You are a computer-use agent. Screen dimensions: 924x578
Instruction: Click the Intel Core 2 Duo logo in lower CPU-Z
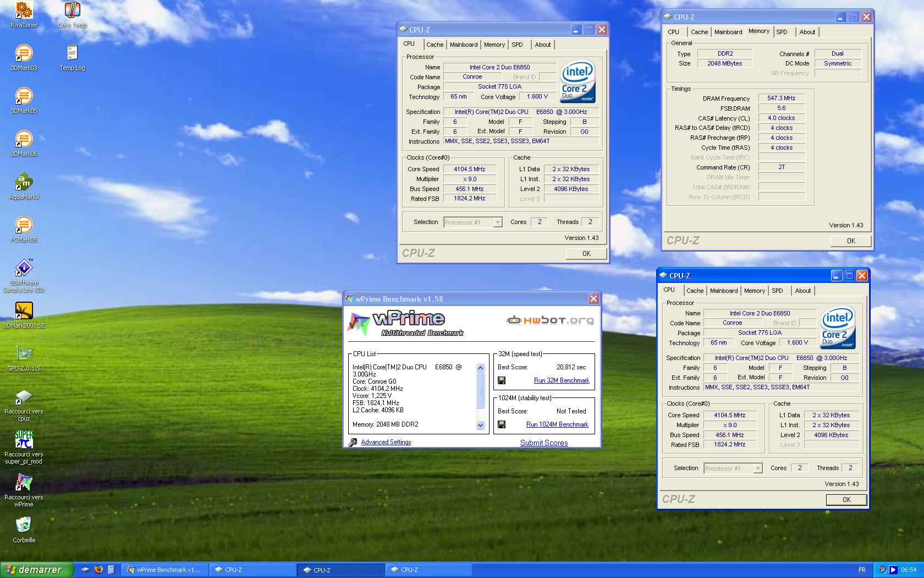click(x=838, y=328)
